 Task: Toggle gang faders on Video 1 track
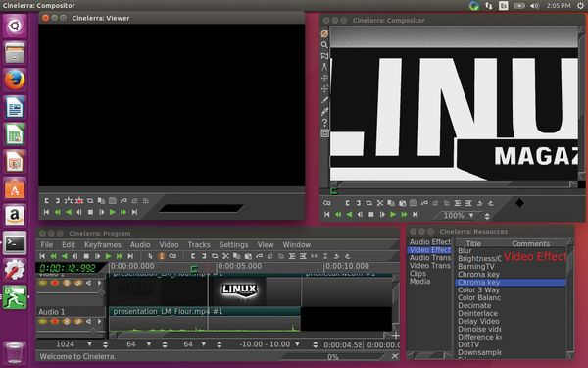pyautogui.click(x=67, y=283)
